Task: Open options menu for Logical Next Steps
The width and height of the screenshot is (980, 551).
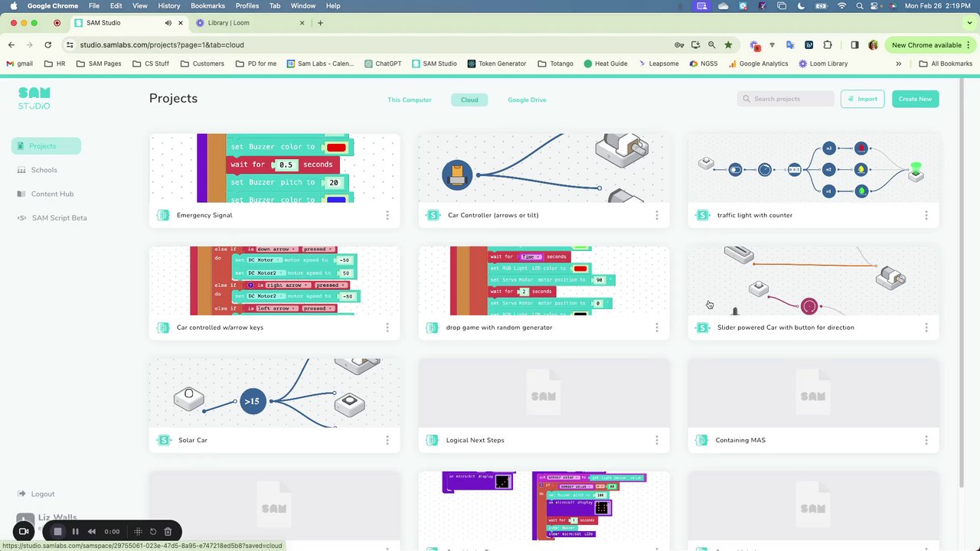Action: coord(656,440)
